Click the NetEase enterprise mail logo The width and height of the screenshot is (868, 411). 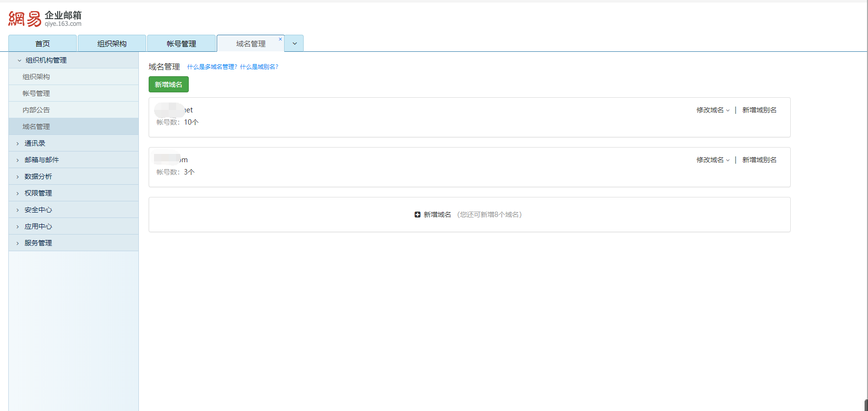coord(45,19)
